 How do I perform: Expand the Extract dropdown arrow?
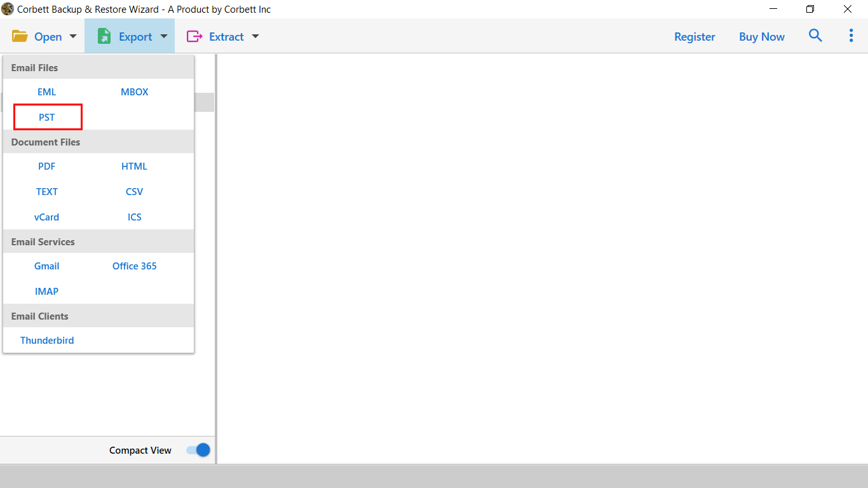(x=255, y=37)
